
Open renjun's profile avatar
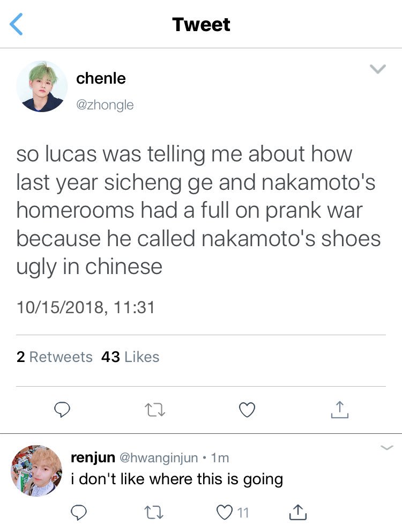pos(36,470)
